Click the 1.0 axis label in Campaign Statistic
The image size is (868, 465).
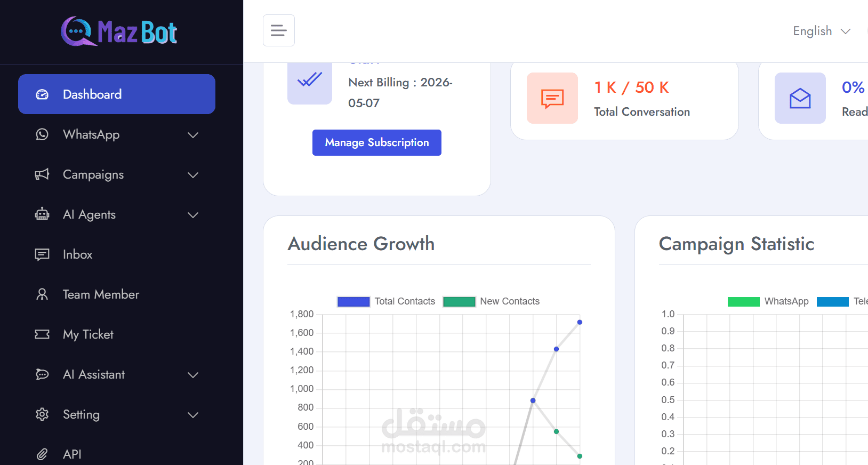[668, 314]
